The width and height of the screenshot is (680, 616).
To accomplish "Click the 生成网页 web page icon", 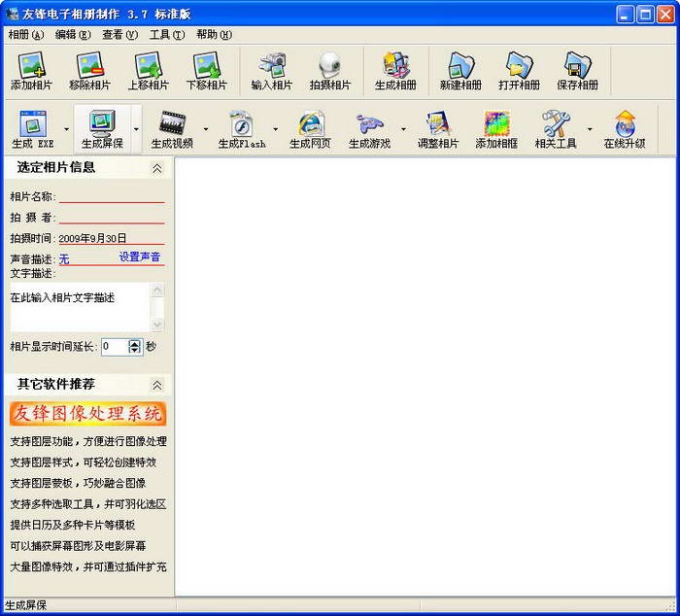I will coord(310,129).
